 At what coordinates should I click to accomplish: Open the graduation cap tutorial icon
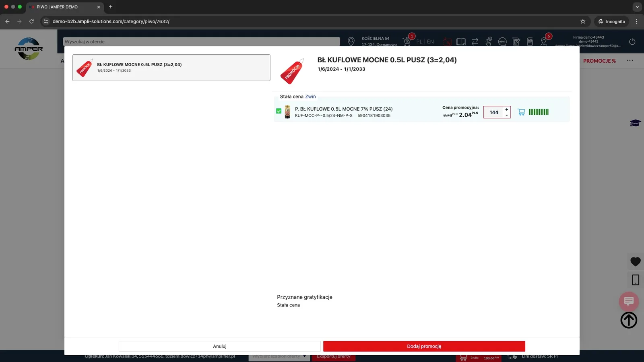(x=635, y=123)
